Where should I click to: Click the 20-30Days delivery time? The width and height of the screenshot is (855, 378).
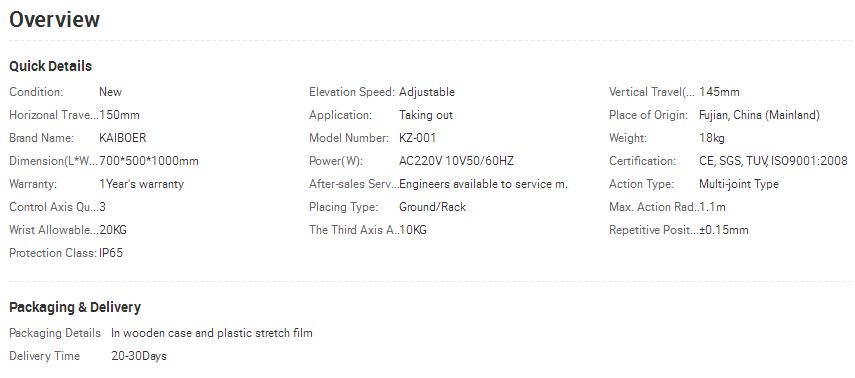pos(139,356)
